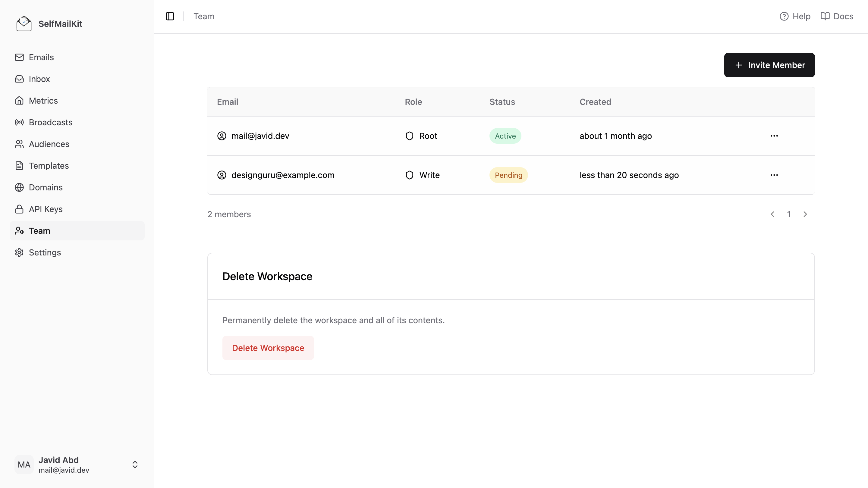Select page 1 in pagination
This screenshot has height=488, width=868.
(789, 214)
